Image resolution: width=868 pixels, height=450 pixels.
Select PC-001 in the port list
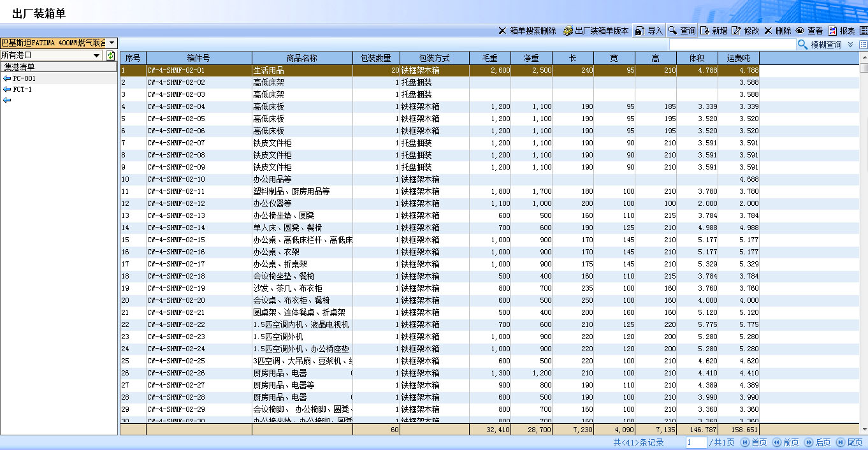(24, 78)
